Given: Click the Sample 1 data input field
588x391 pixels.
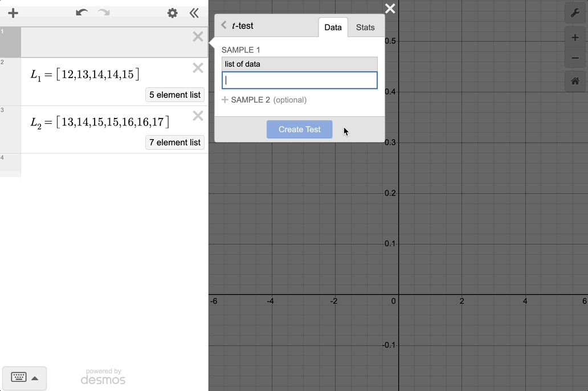Looking at the screenshot, I should click(299, 80).
